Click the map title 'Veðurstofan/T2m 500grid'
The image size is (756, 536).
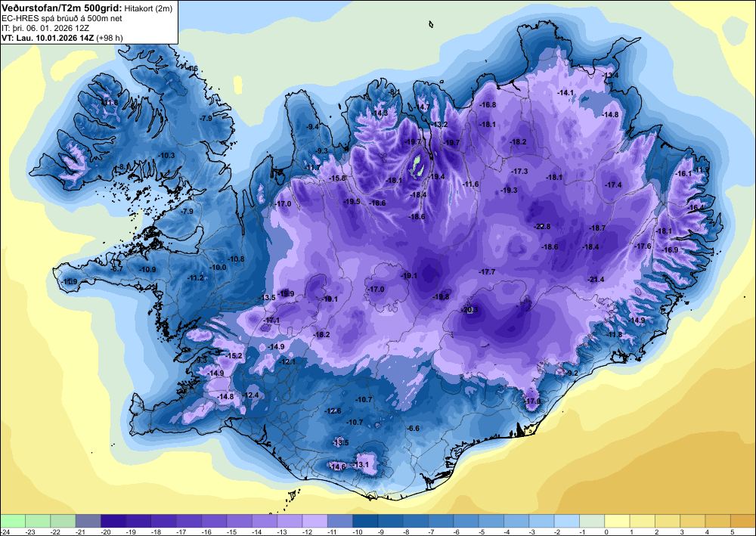pos(62,8)
